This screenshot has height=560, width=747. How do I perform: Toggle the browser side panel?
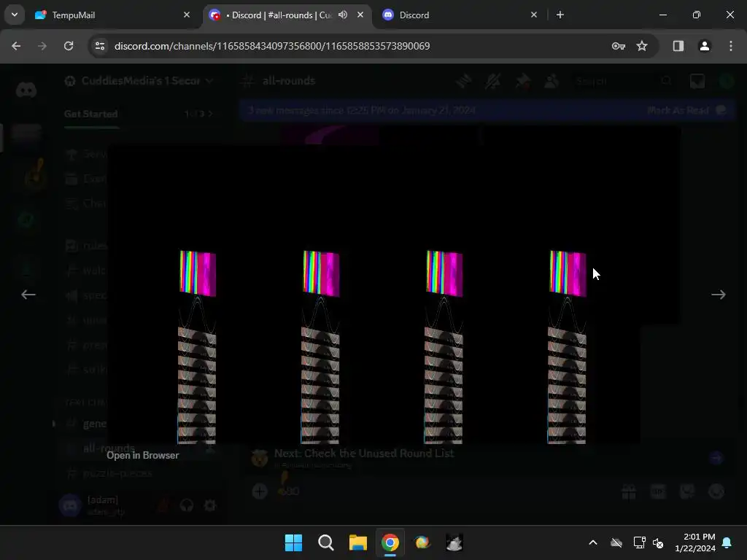[678, 46]
